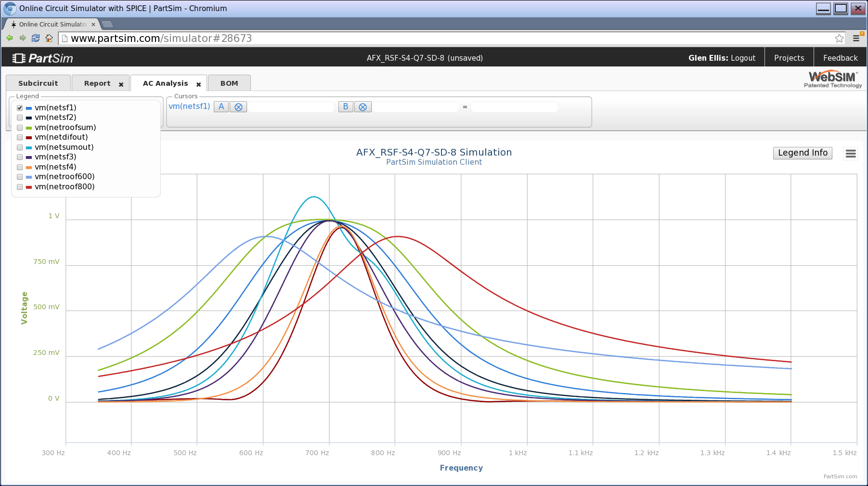The image size is (868, 486).
Task: Click the browser reload icon
Action: 36,38
